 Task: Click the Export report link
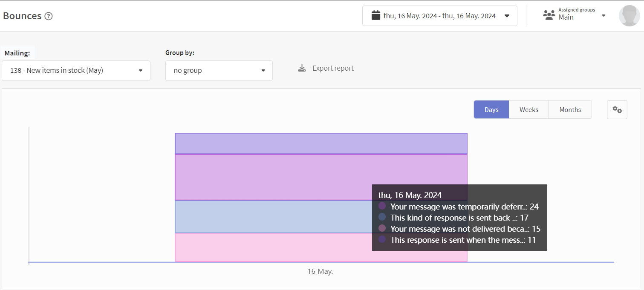[x=333, y=68]
